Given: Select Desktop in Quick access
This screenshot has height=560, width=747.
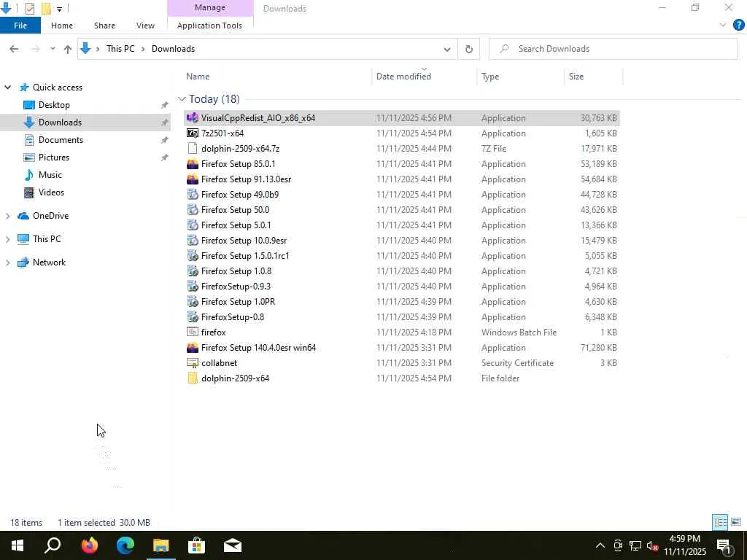Looking at the screenshot, I should click(x=54, y=105).
